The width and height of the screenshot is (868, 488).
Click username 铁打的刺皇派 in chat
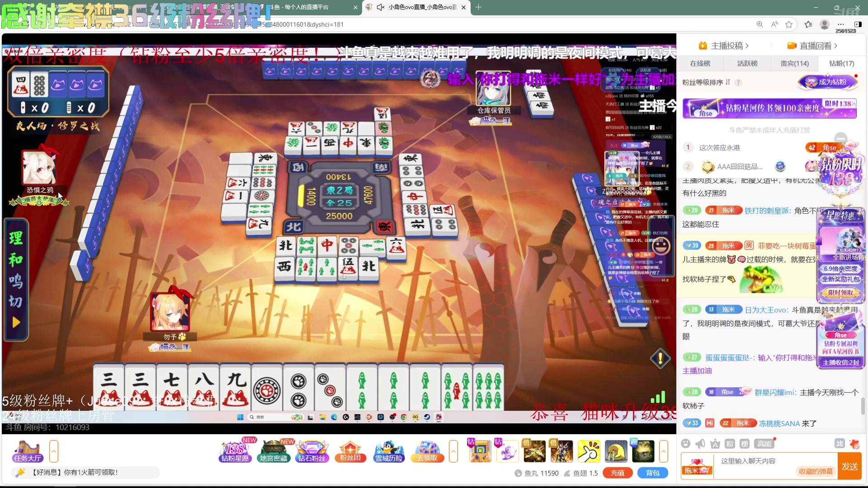pyautogui.click(x=767, y=211)
